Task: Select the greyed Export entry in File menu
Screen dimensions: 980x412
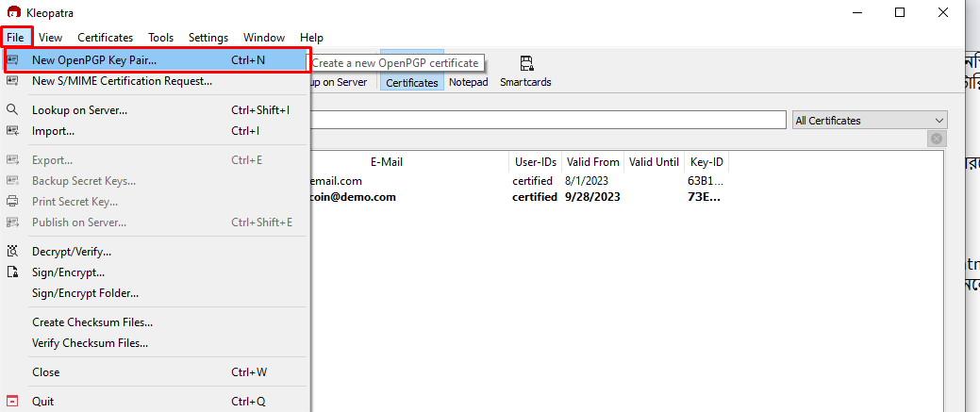Action: pyautogui.click(x=156, y=160)
